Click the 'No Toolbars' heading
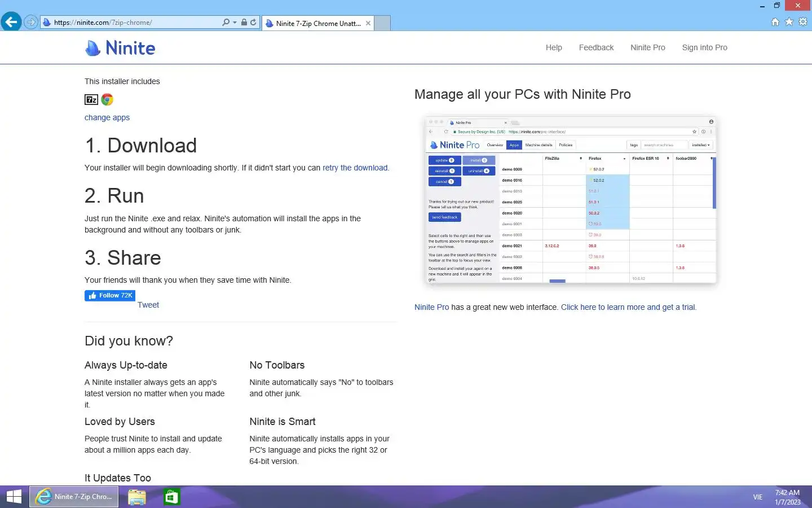 point(277,365)
